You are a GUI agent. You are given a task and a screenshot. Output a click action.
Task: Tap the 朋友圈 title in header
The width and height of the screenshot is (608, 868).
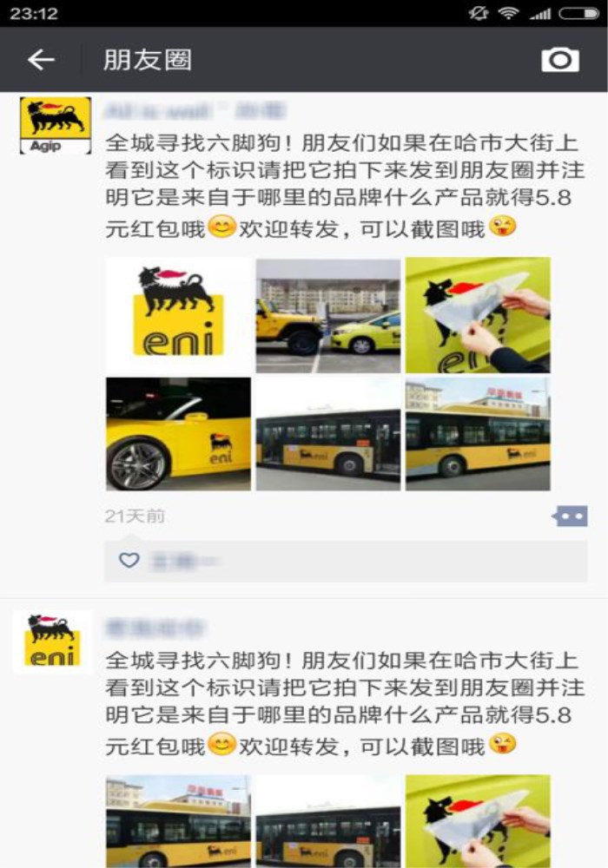[148, 60]
